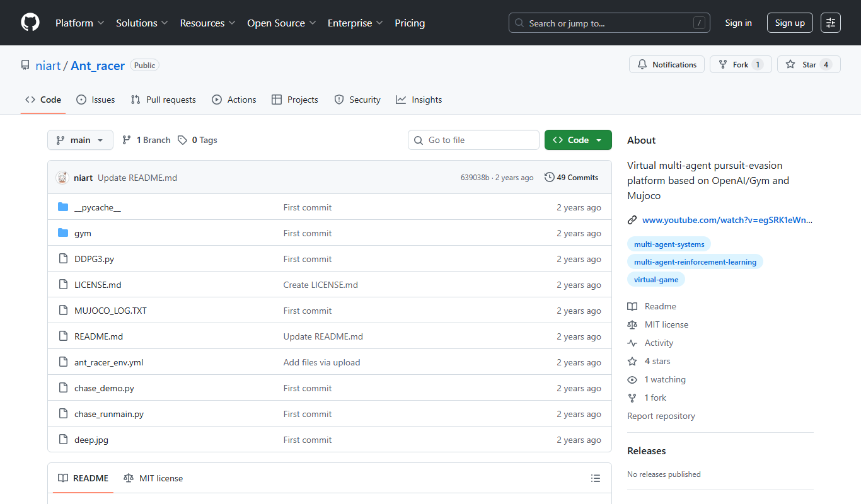The image size is (861, 504).
Task: Open the Insights tab
Action: coord(419,100)
